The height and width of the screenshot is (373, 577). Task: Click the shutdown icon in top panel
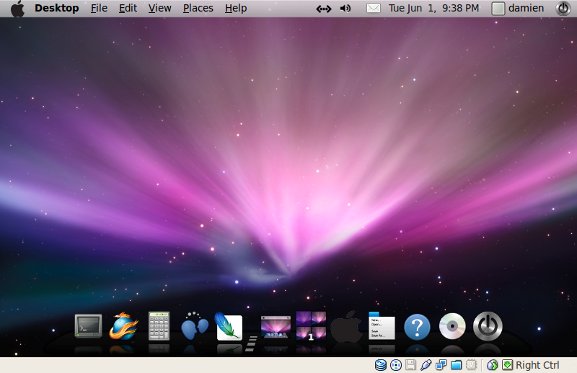[563, 8]
